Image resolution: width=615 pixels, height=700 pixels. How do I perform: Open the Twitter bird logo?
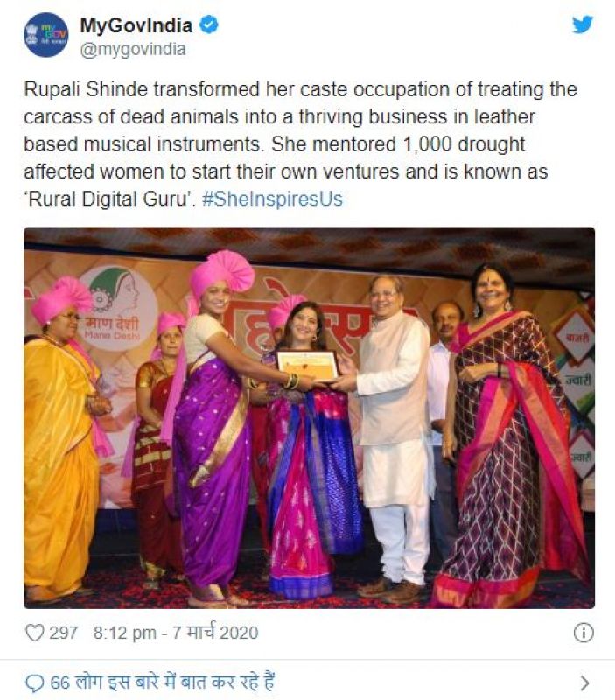583,24
